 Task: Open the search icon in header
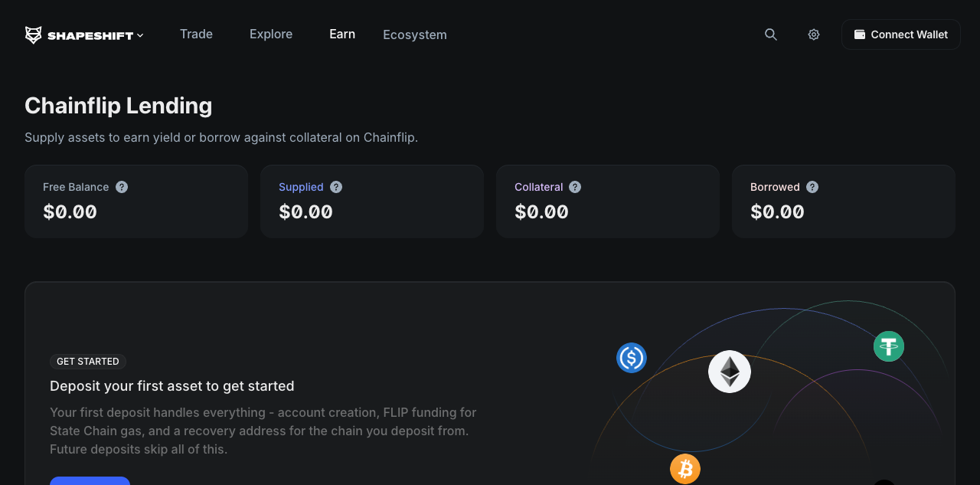point(771,34)
